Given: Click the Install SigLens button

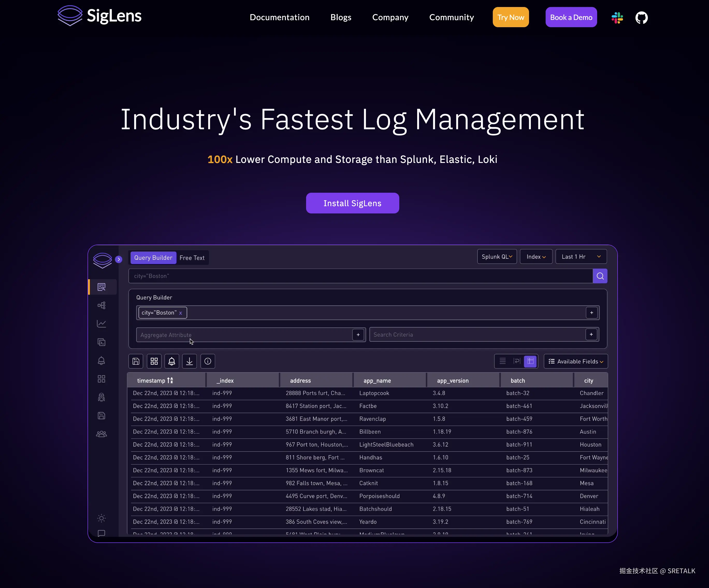Looking at the screenshot, I should (352, 203).
